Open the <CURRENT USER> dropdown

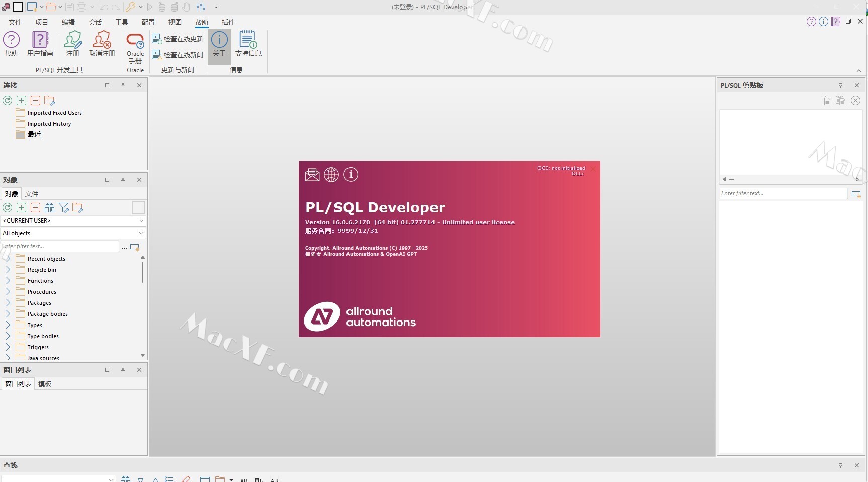[73, 221]
